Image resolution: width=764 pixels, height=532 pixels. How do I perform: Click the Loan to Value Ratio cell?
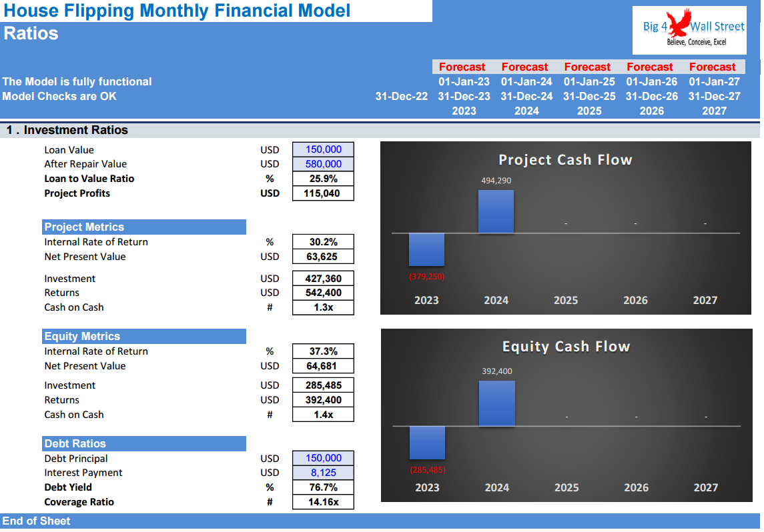(323, 179)
